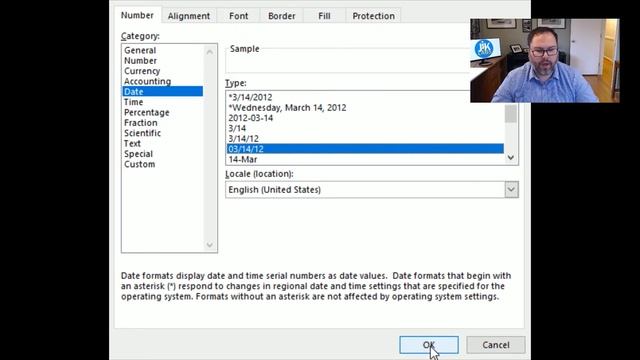The height and width of the screenshot is (360, 640).
Task: Select the 14-Mar date type
Action: point(365,159)
